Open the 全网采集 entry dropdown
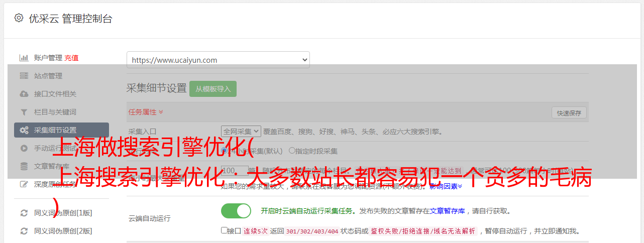The height and width of the screenshot is (243, 644). [241, 131]
